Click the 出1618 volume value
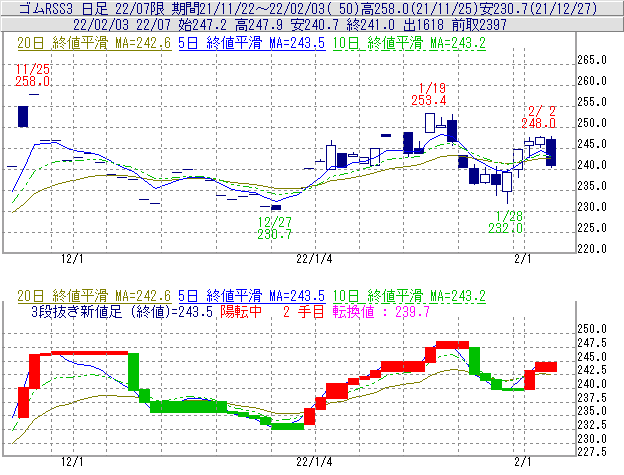 click(423, 25)
